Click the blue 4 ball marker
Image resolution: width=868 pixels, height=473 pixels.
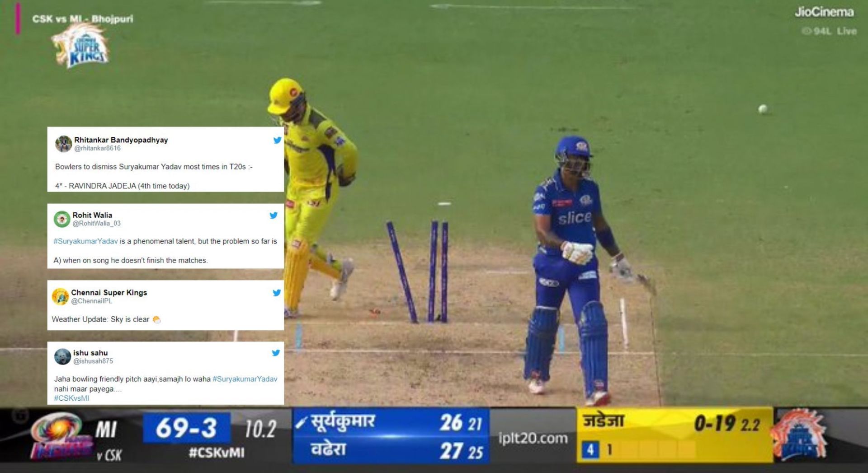(590, 450)
